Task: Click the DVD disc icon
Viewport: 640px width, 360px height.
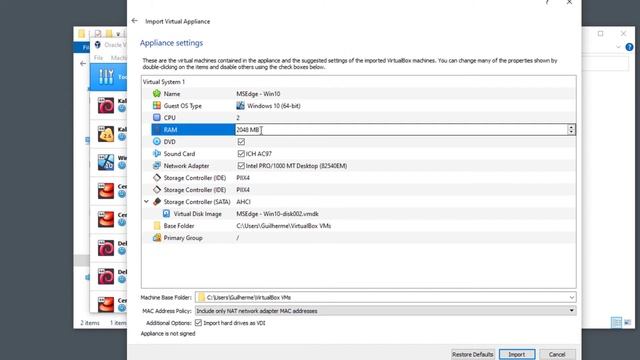Action: (x=157, y=142)
